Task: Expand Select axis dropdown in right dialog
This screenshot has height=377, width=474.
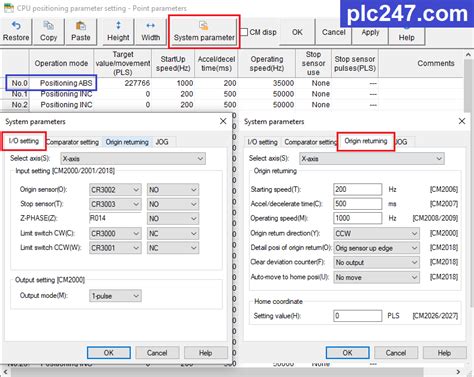Action: [x=371, y=159]
